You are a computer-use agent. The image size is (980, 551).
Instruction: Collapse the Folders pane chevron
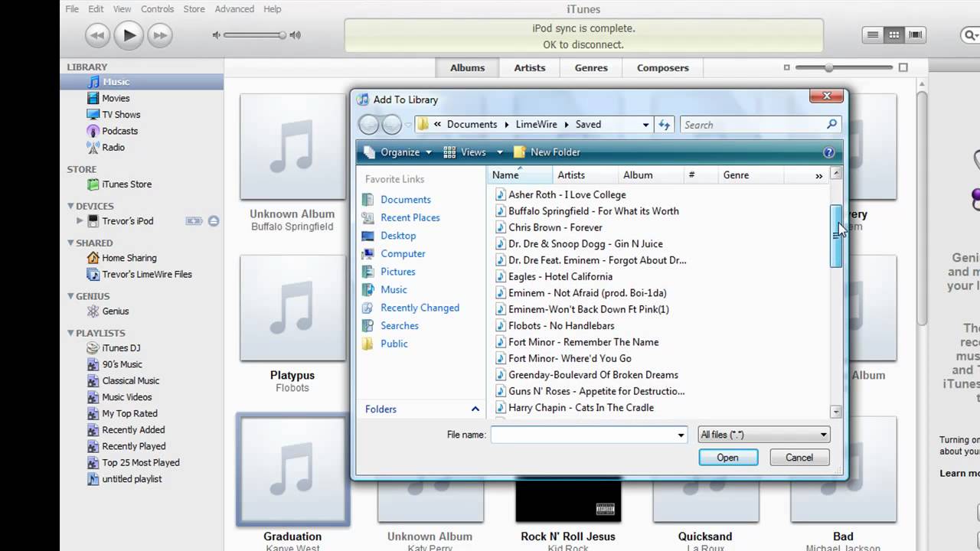475,409
